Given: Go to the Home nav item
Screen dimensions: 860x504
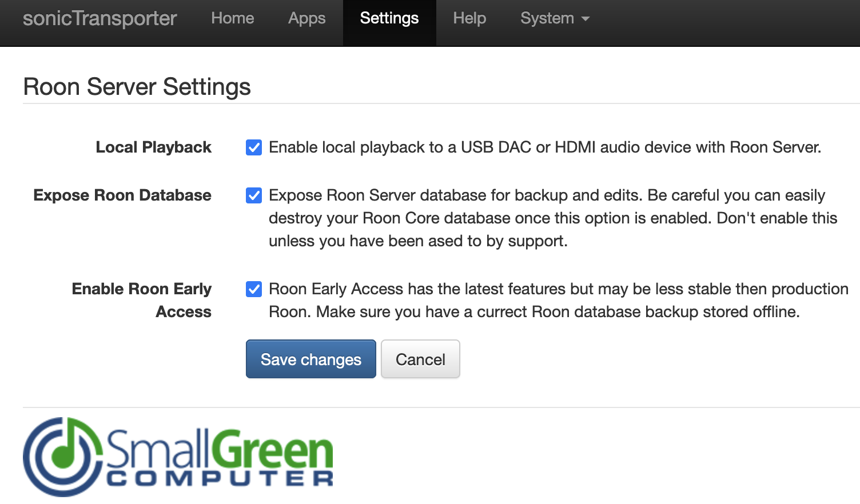Looking at the screenshot, I should (233, 18).
